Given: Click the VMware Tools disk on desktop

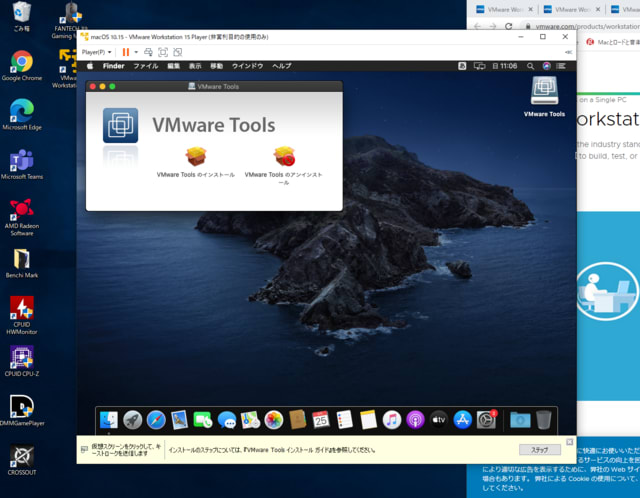Looking at the screenshot, I should 544,92.
